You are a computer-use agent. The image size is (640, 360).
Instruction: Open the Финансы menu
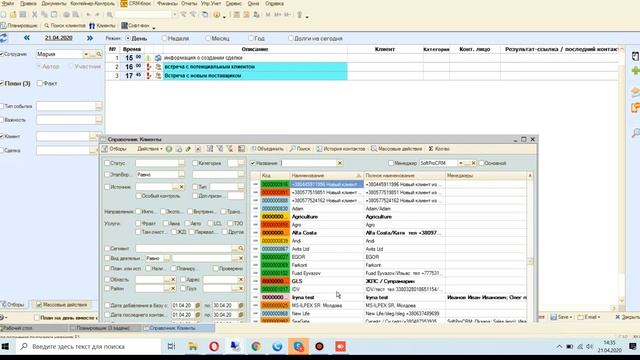point(167,4)
